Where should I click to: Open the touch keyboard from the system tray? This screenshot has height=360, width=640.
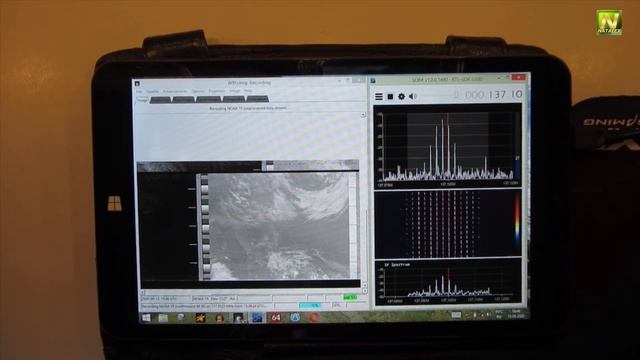[456, 315]
